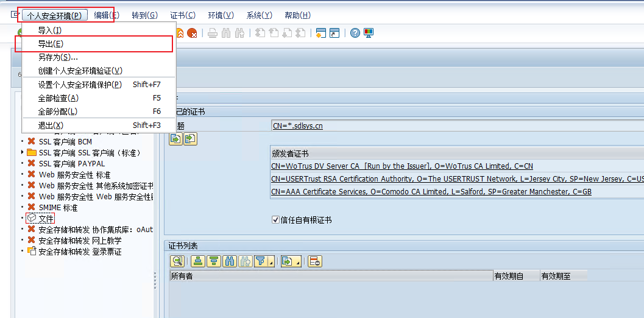644x318 pixels.
Task: Toggle the 信任自有根证书 checkbox
Action: point(275,220)
